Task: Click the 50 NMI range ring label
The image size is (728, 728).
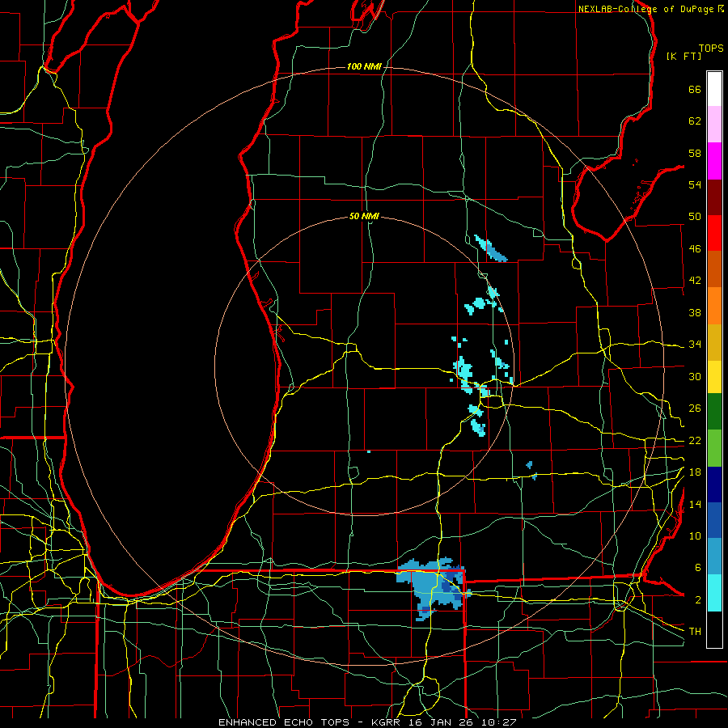Action: click(364, 216)
